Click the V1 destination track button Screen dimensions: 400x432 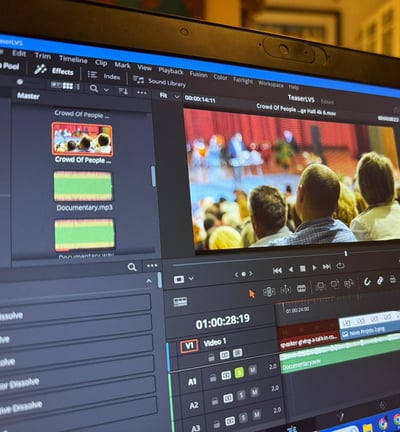pyautogui.click(x=189, y=346)
